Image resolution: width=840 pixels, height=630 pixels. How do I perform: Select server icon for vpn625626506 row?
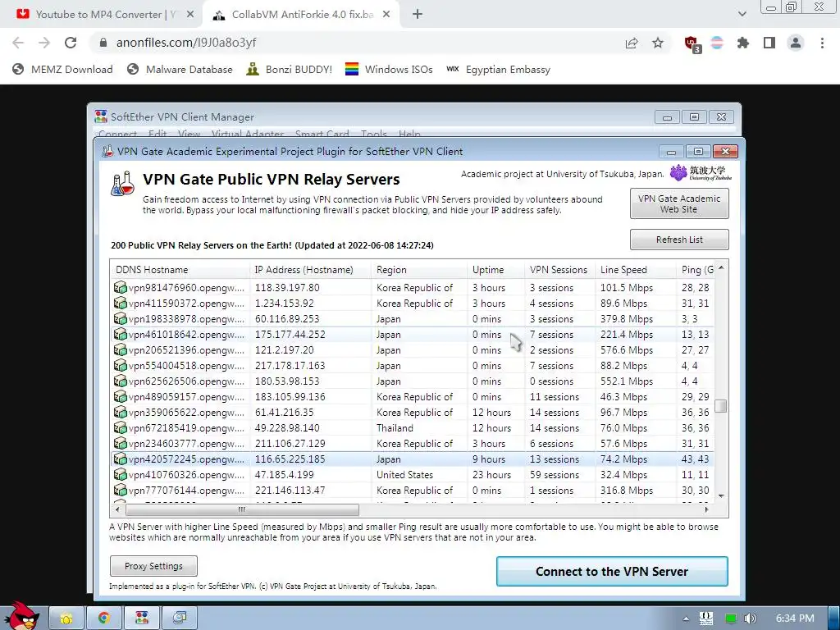(120, 381)
